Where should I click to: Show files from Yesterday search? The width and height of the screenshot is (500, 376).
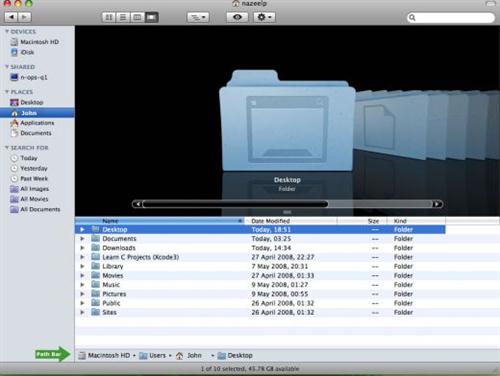[x=29, y=168]
